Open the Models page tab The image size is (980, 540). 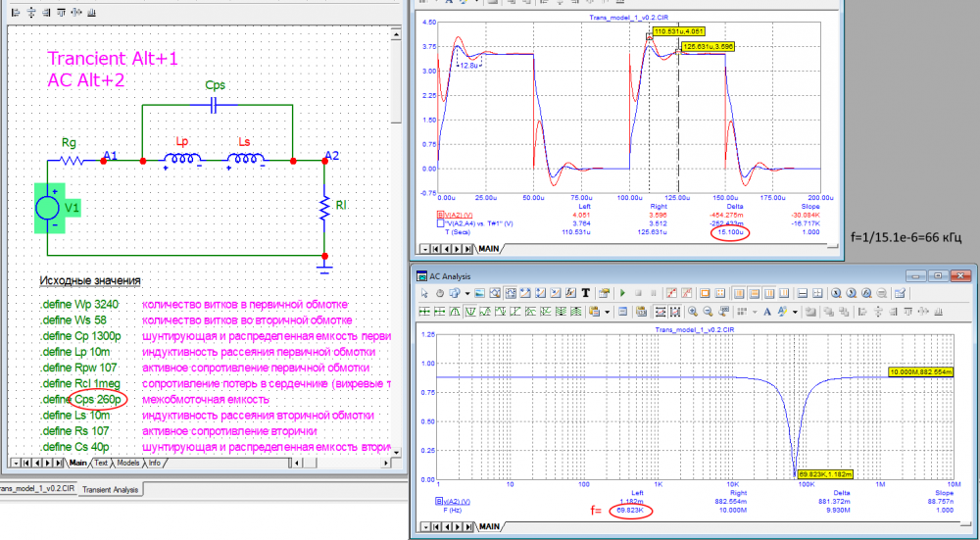click(x=127, y=463)
